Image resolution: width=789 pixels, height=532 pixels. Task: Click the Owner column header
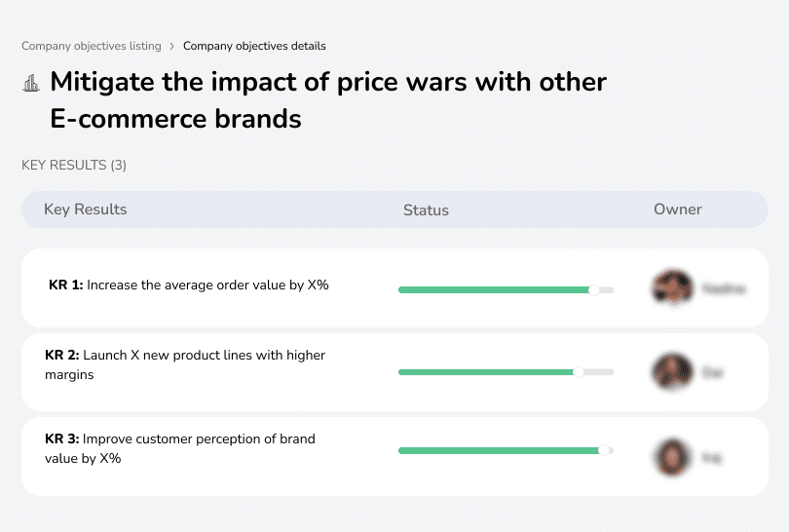click(677, 209)
